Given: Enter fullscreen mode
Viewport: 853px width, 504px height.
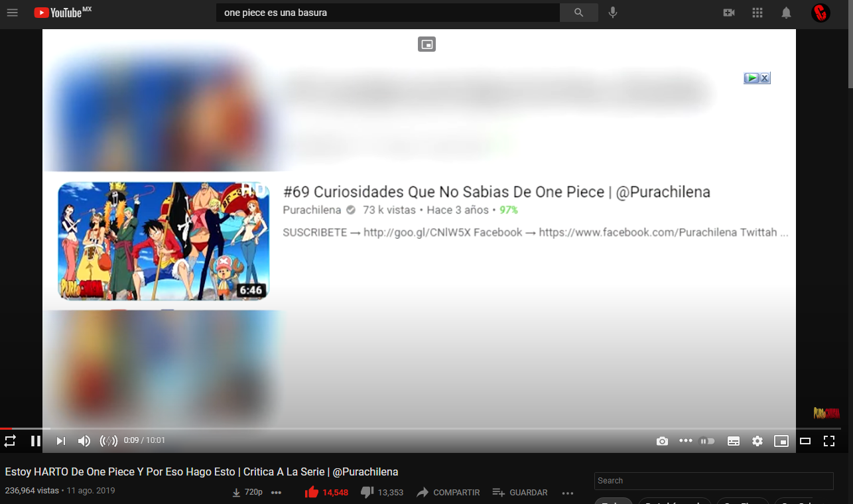Looking at the screenshot, I should click(x=829, y=441).
